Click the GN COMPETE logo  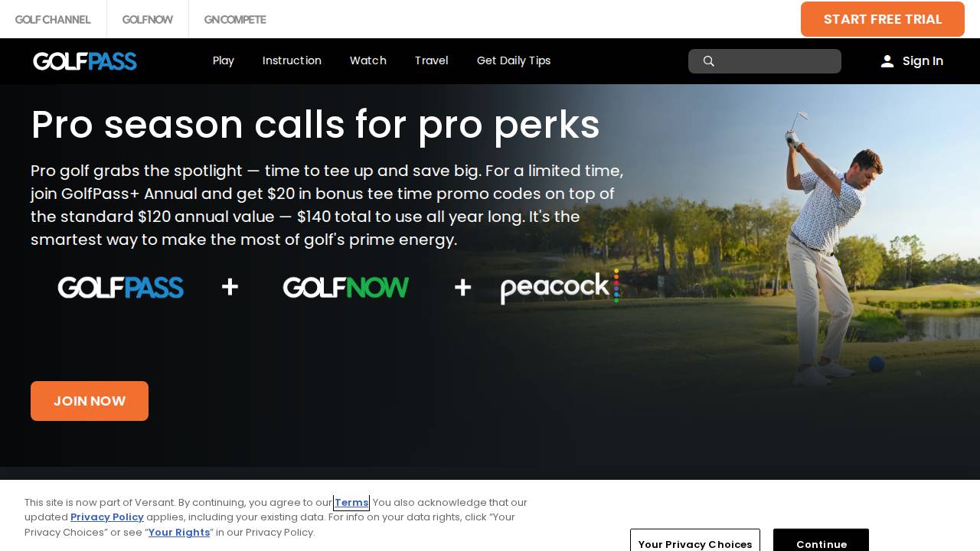point(235,19)
